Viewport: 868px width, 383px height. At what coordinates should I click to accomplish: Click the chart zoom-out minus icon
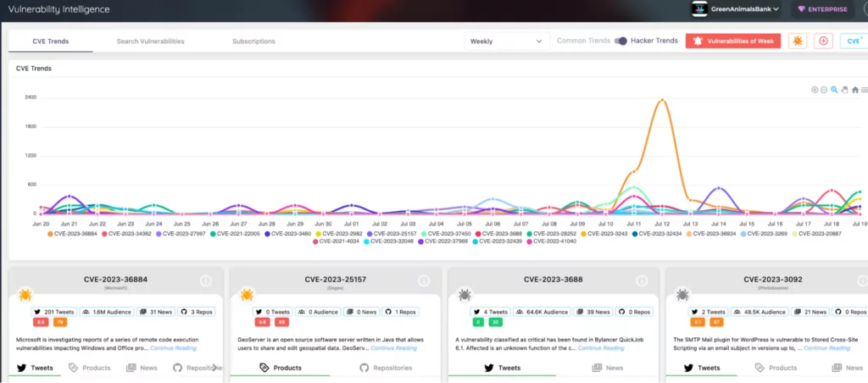click(x=824, y=90)
